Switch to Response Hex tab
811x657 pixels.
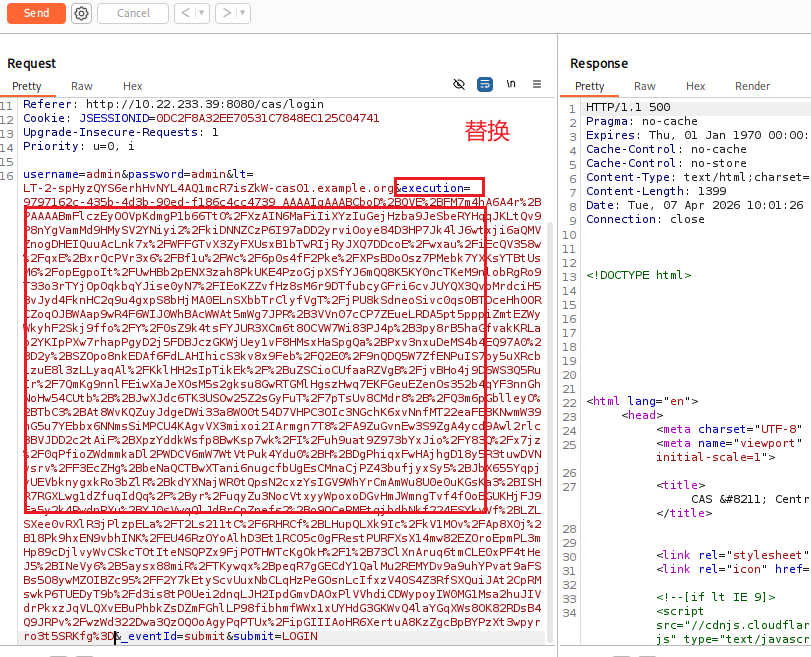tap(696, 86)
